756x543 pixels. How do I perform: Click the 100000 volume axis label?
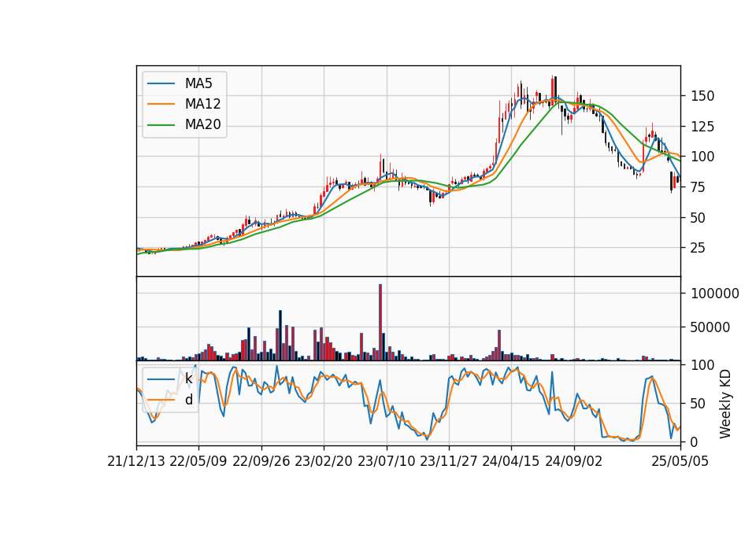(x=715, y=294)
